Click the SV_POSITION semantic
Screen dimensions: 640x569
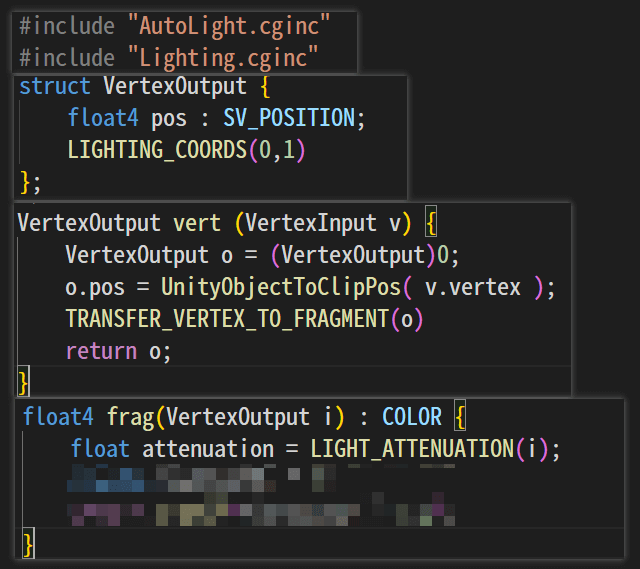[x=288, y=119]
